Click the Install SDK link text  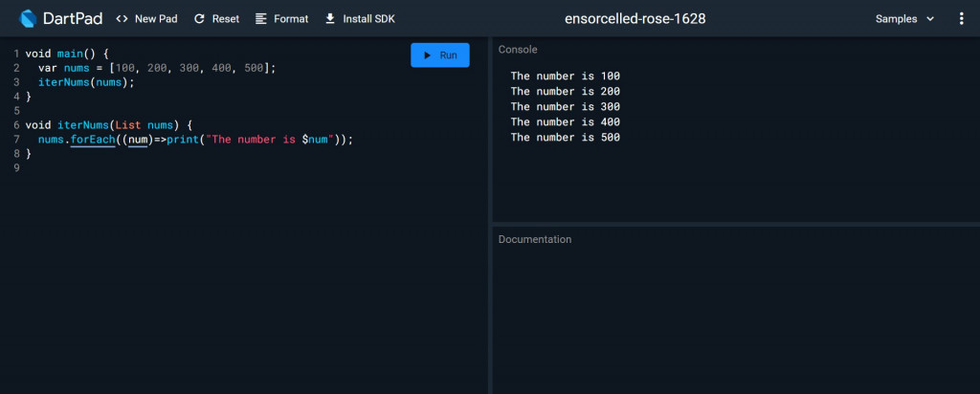(x=368, y=19)
